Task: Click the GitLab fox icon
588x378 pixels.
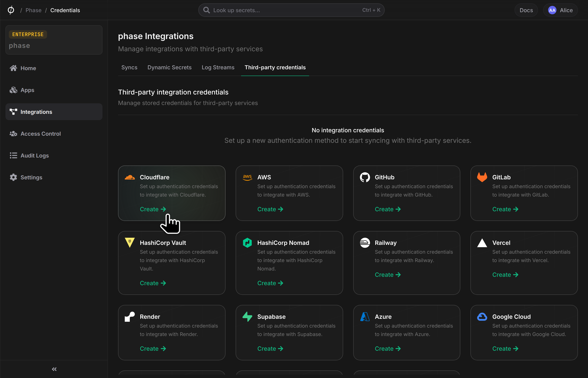Action: coord(482,177)
